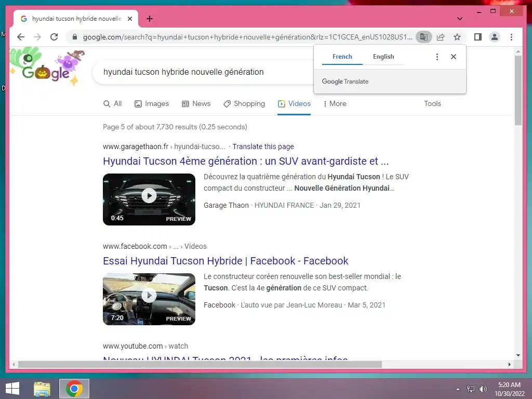Share this page using share icon
The width and height of the screenshot is (532, 399).
tap(441, 37)
